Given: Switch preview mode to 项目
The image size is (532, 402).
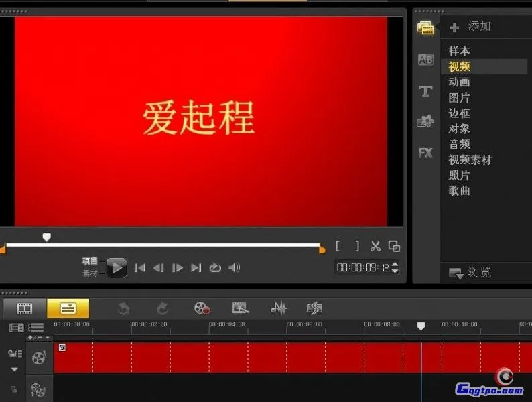Looking at the screenshot, I should [90, 261].
